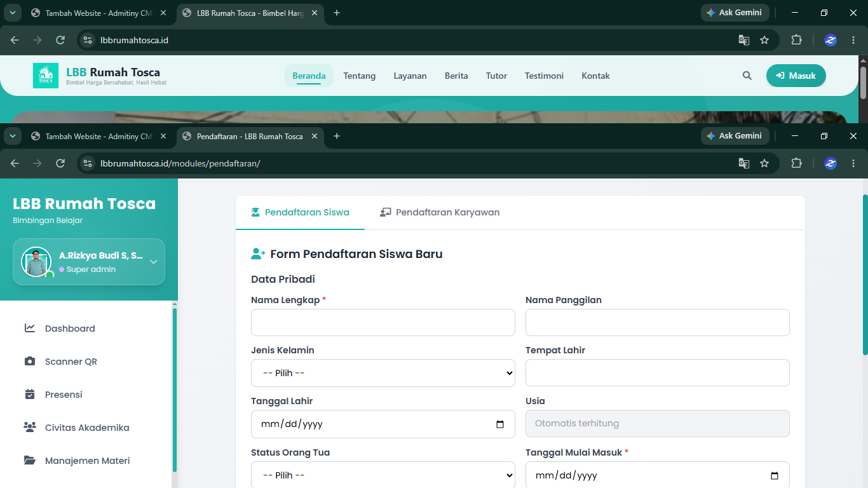Go back in the front browser window
868x488 pixels.
(15, 163)
